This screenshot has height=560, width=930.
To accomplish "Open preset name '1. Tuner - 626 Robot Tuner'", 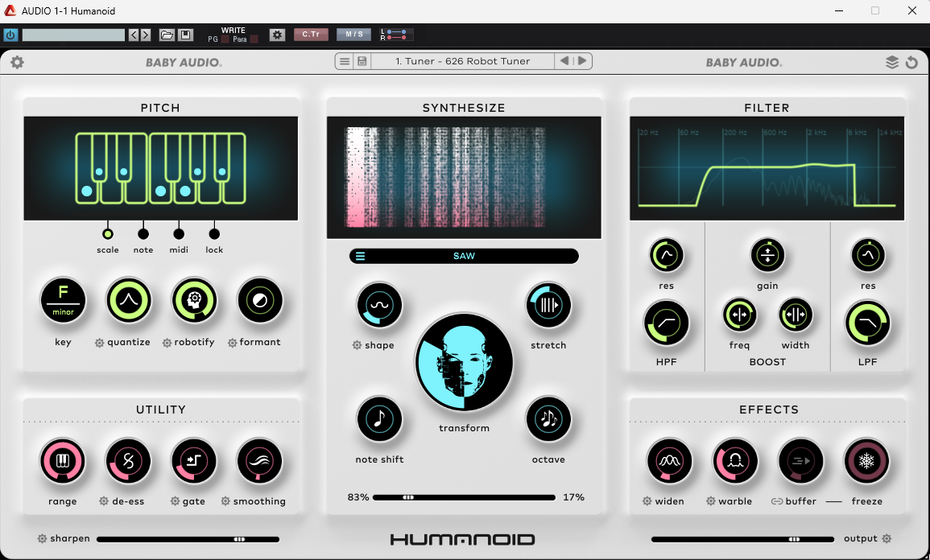I will click(x=463, y=61).
